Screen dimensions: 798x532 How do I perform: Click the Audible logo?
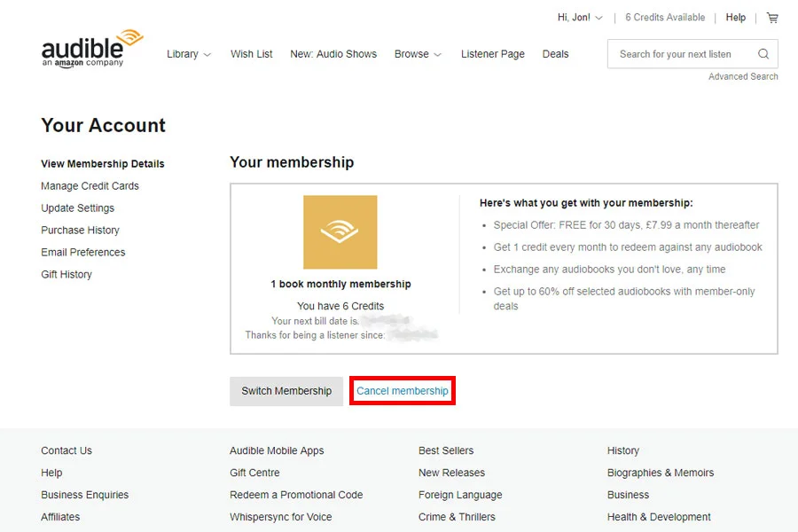point(92,49)
